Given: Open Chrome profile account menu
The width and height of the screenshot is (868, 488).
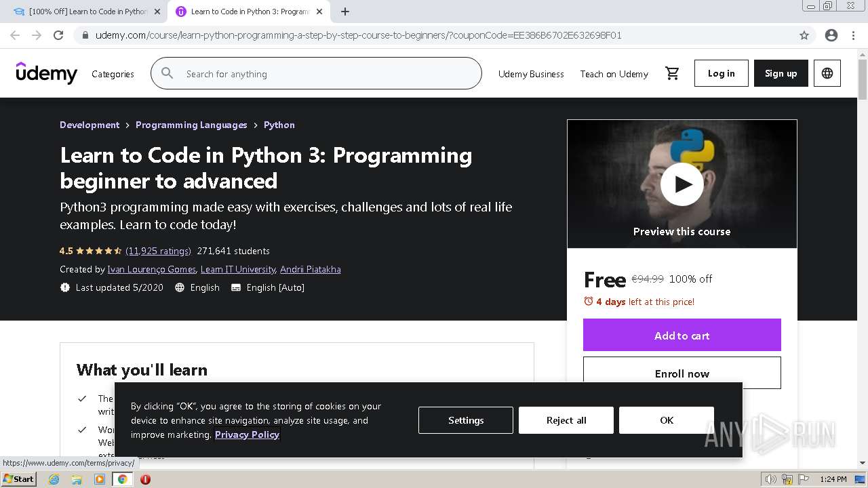Looking at the screenshot, I should 831,35.
